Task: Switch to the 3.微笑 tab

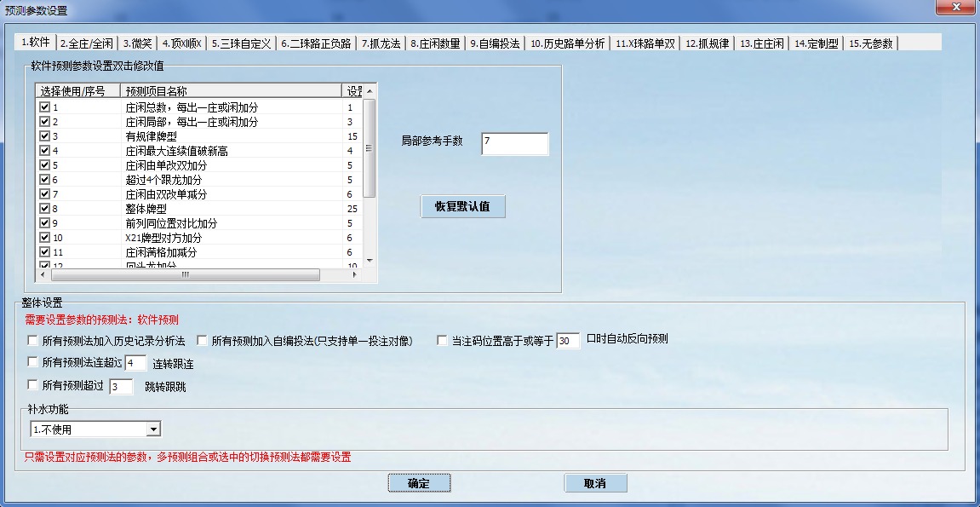Action: coord(136,43)
